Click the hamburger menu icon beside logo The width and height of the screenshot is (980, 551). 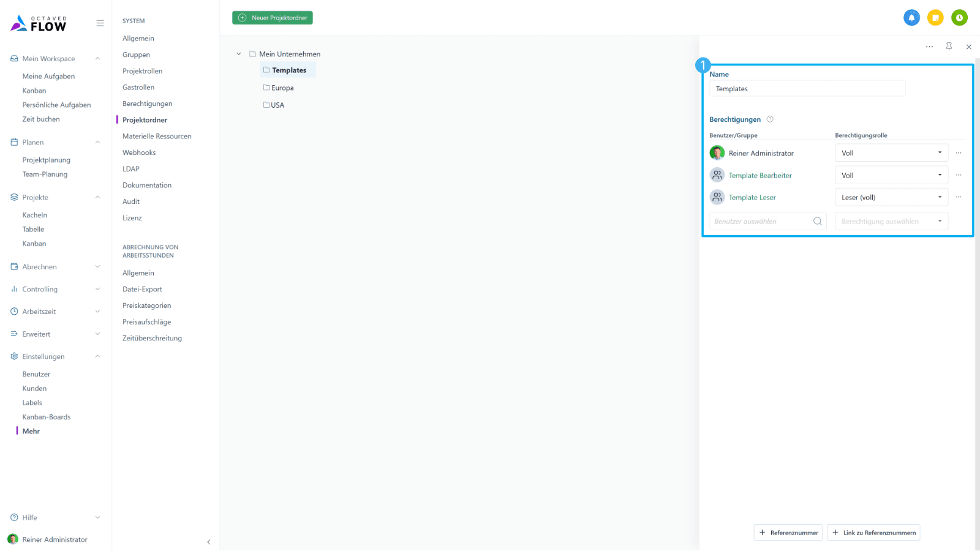pyautogui.click(x=100, y=23)
